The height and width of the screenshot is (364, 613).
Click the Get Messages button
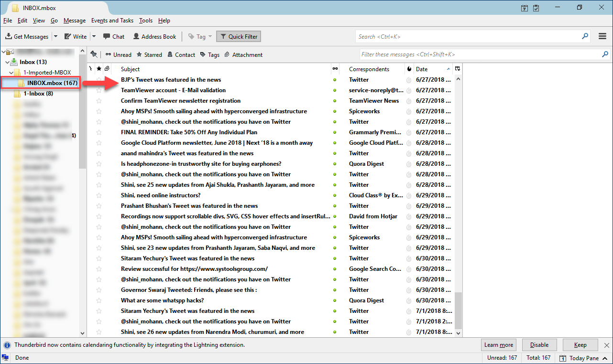click(x=27, y=36)
